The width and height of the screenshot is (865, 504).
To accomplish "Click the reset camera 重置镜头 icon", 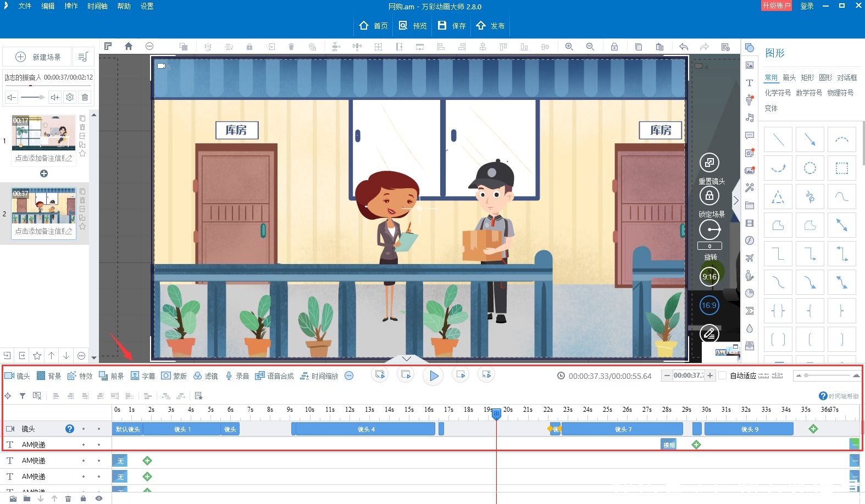I will click(709, 163).
